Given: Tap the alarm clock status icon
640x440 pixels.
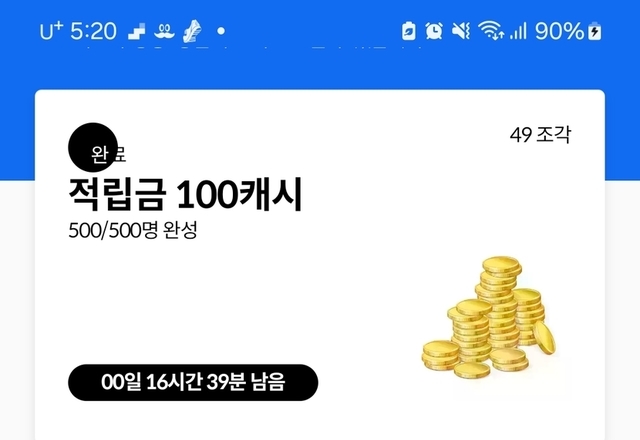Looking at the screenshot, I should [x=434, y=31].
